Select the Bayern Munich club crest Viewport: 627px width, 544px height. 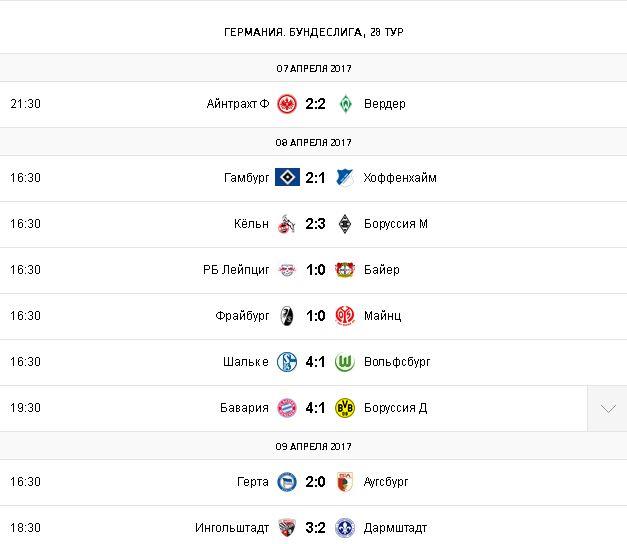pos(287,408)
